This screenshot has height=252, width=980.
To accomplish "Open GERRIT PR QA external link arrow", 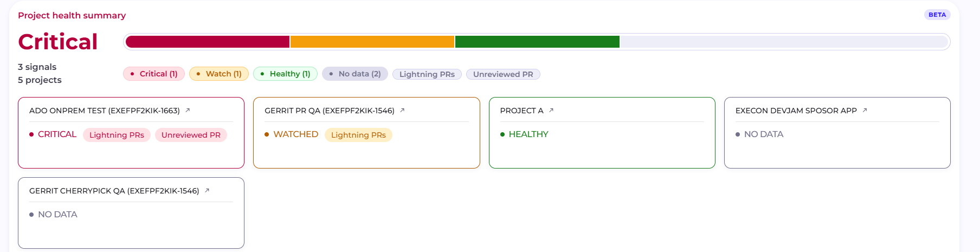I will [402, 110].
